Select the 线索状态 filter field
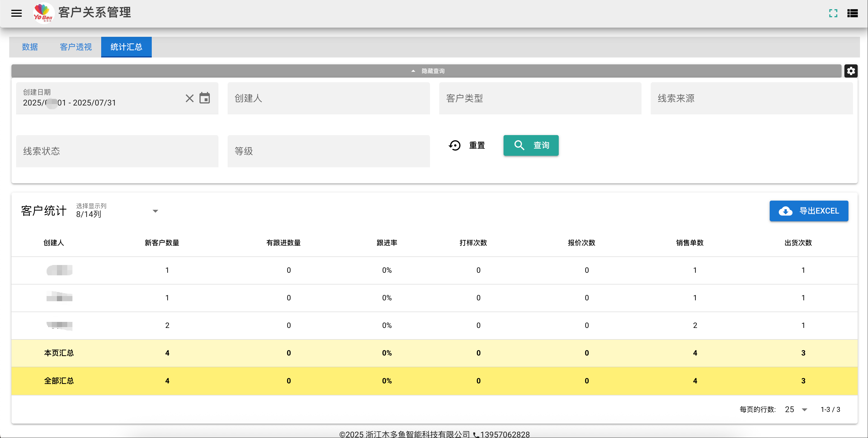Viewport: 868px width, 438px height. click(117, 151)
